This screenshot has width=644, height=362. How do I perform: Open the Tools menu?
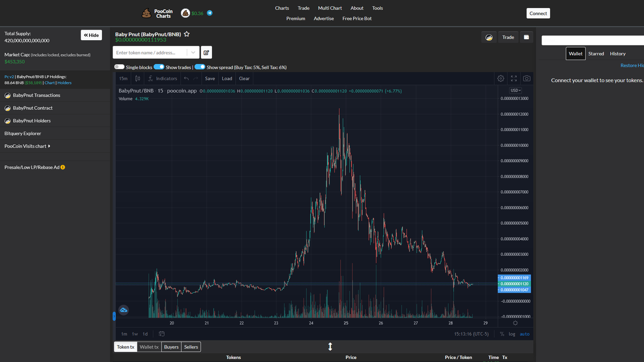(377, 8)
